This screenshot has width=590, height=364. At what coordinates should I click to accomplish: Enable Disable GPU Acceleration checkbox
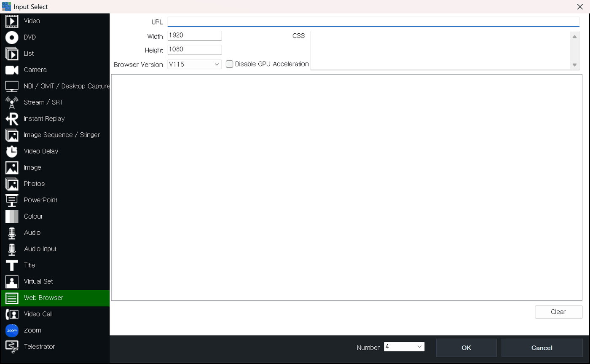tap(230, 64)
